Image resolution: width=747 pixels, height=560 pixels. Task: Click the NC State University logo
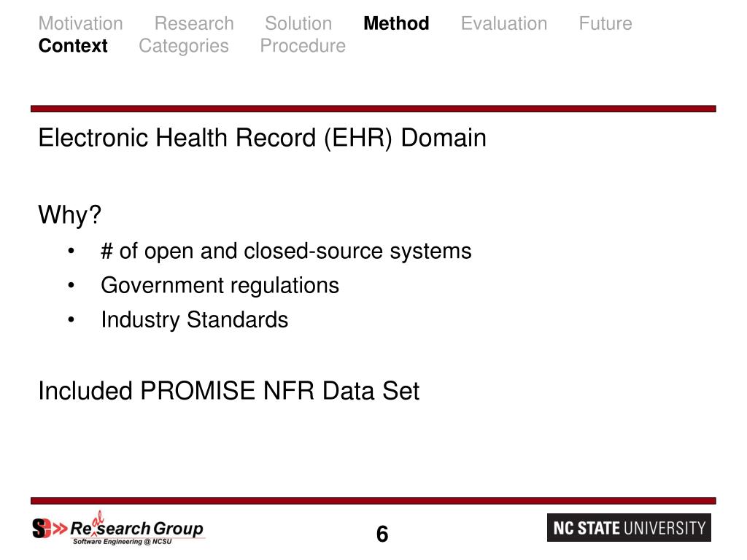pos(629,528)
